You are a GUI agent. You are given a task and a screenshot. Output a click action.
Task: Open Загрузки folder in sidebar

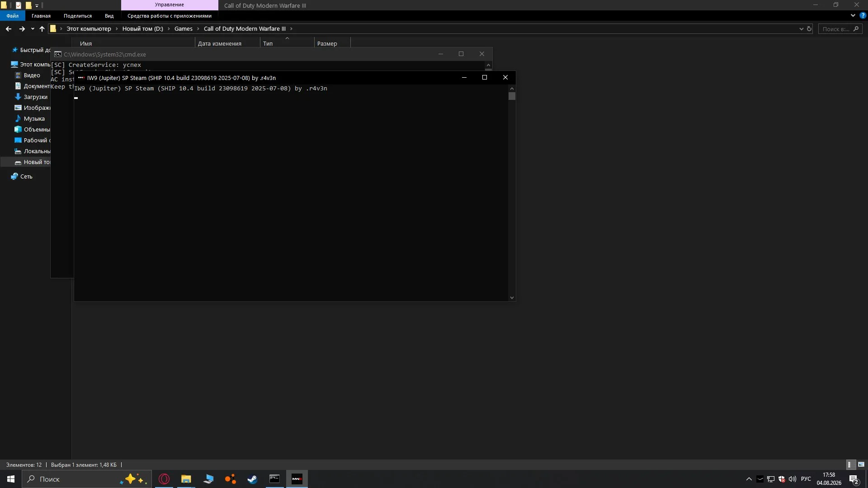click(x=32, y=97)
